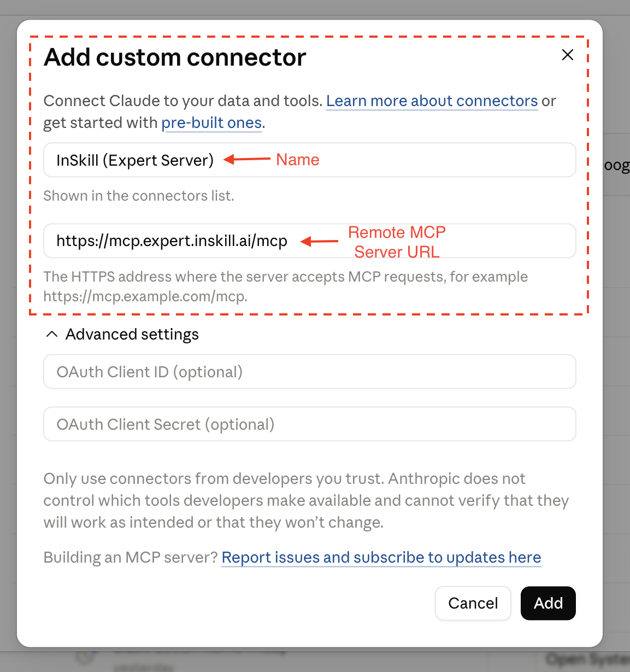Click the red arrow pointing at URL field
Screen dimensions: 630x672
tap(320, 241)
